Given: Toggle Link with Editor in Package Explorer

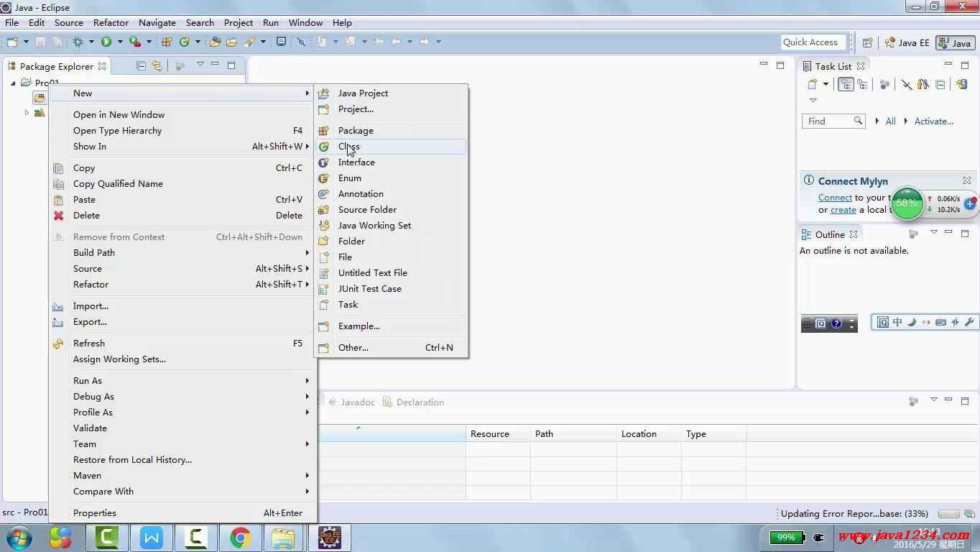Looking at the screenshot, I should pos(157,66).
